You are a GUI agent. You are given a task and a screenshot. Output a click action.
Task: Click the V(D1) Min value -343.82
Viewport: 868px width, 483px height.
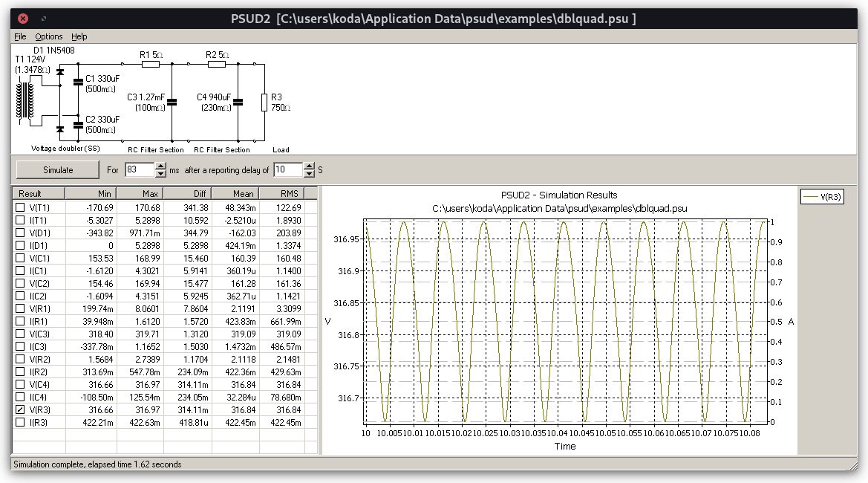click(99, 233)
